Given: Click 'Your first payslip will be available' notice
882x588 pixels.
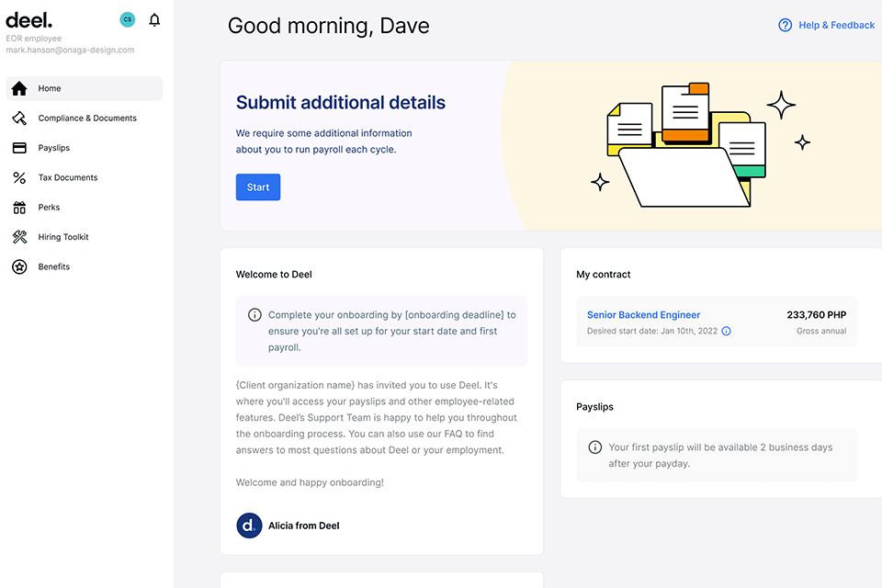Looking at the screenshot, I should pos(720,455).
